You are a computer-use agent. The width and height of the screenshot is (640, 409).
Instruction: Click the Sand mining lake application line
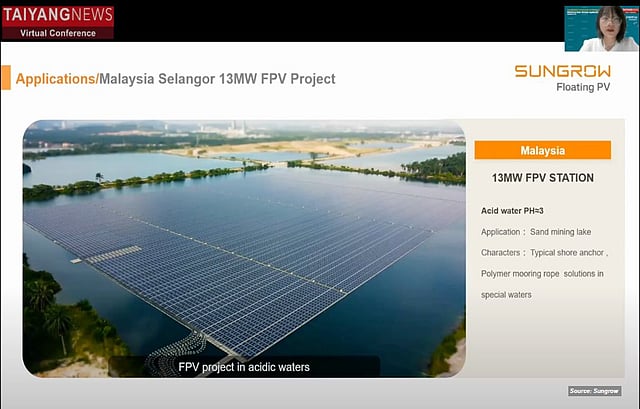pyautogui.click(x=536, y=232)
